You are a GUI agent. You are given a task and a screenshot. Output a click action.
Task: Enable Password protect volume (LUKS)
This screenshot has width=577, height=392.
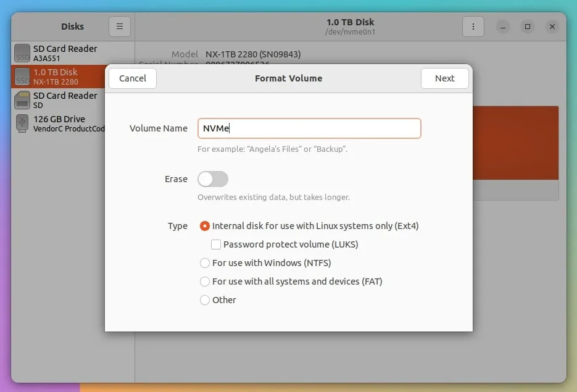216,244
